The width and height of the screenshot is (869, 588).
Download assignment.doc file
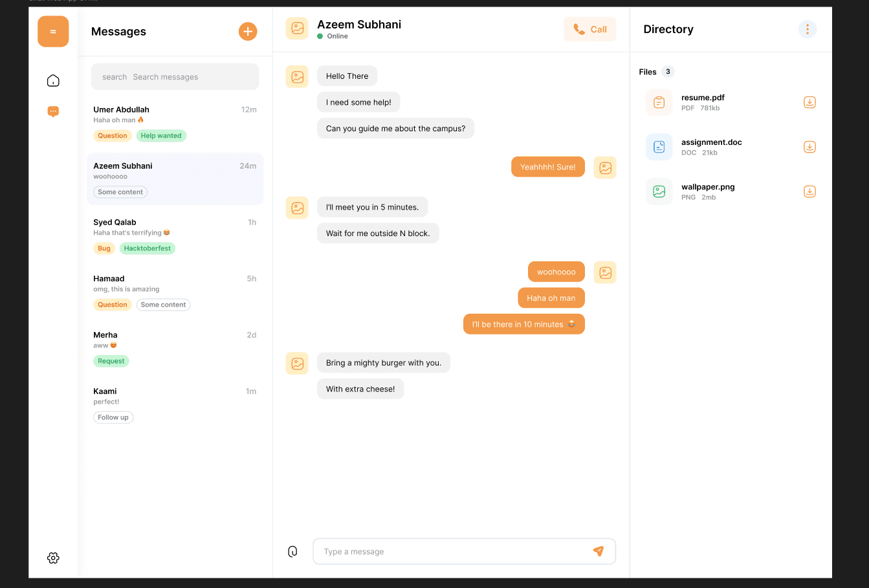point(809,147)
